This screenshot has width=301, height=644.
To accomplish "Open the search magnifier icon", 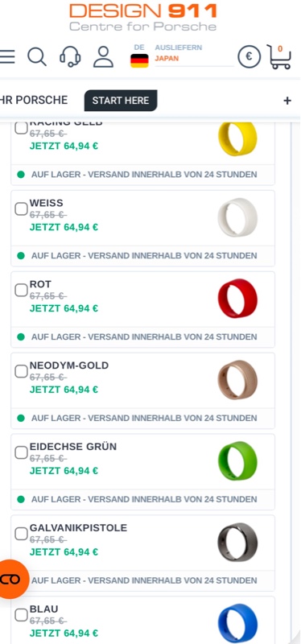I will (x=36, y=56).
